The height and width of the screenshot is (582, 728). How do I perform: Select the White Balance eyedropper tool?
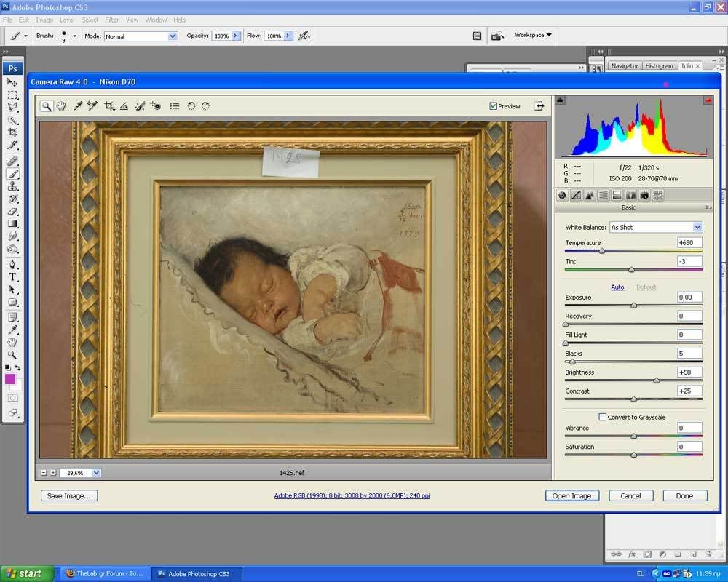(x=77, y=106)
